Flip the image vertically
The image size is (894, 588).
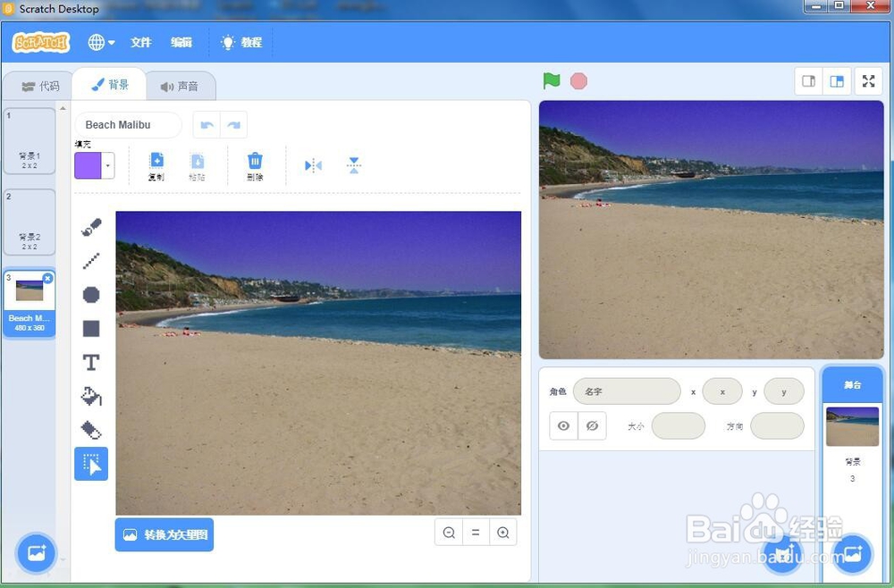click(353, 166)
